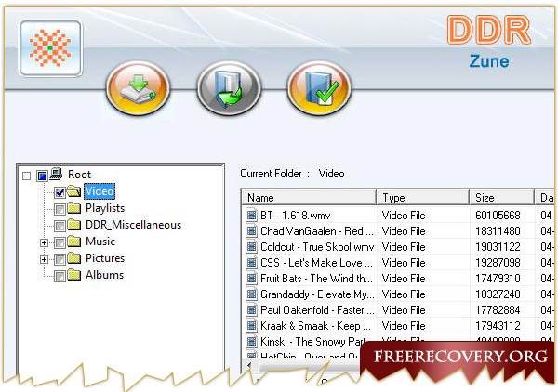This screenshot has height=392, width=558.
Task: Sort the list by Name column
Action: (309, 198)
